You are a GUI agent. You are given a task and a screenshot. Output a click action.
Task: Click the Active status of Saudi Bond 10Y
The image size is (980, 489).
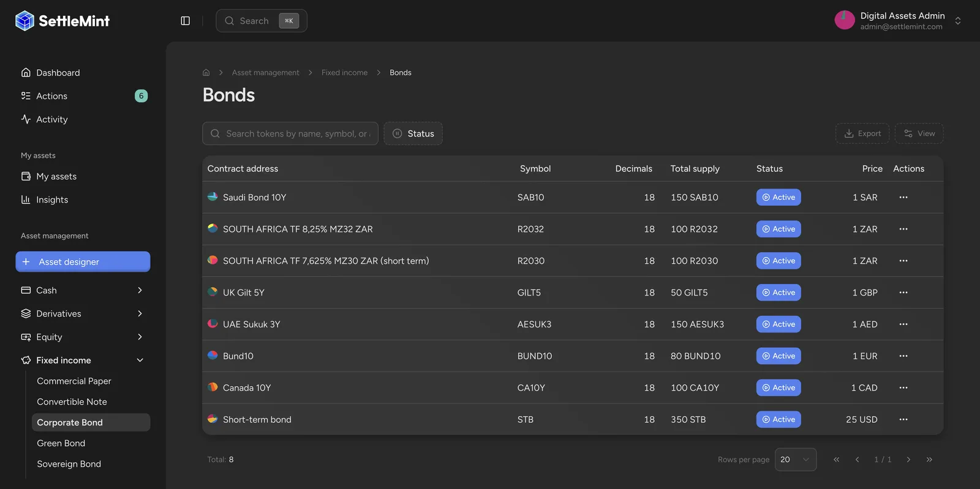point(778,197)
